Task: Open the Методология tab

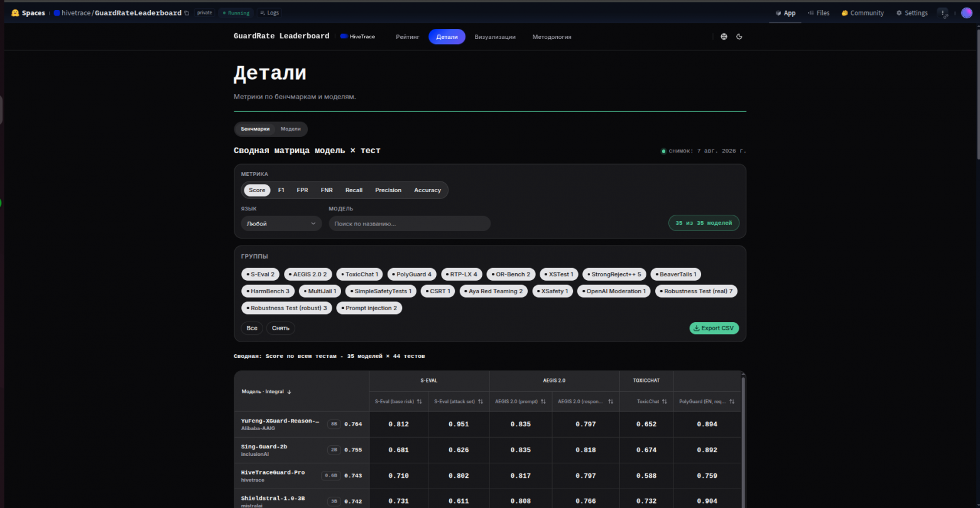Action: pyautogui.click(x=552, y=37)
